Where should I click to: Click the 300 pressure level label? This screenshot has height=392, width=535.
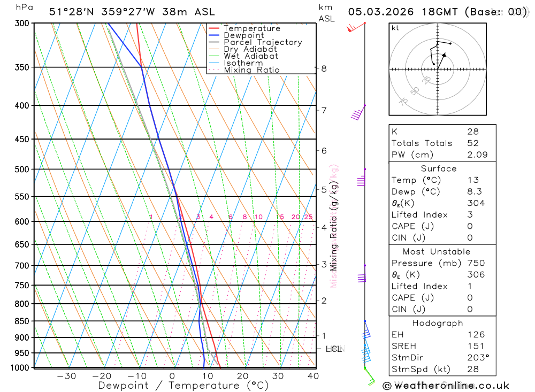click(22, 23)
